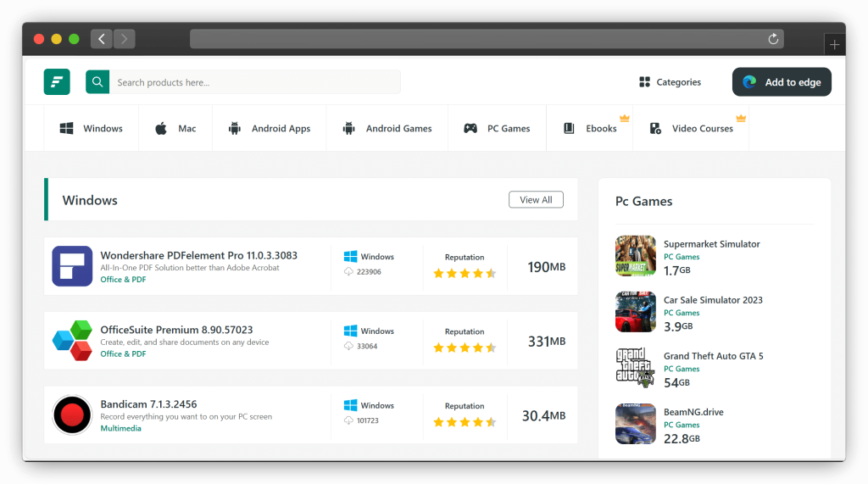Open the Supermarket Simulator thumbnail
The height and width of the screenshot is (484, 868).
pyautogui.click(x=636, y=256)
